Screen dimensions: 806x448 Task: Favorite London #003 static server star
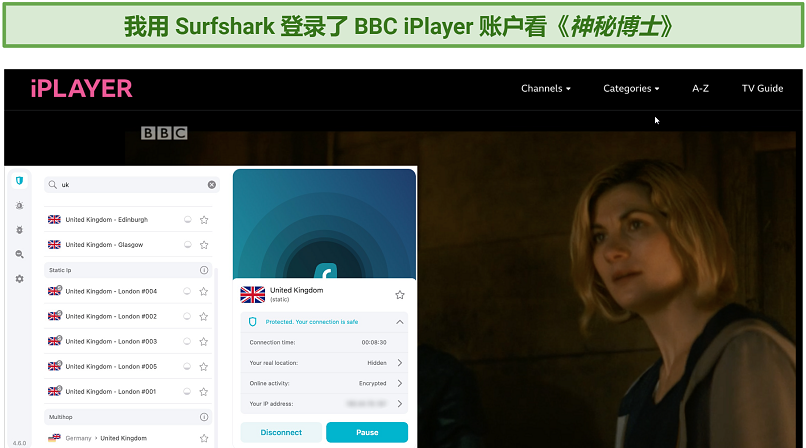(204, 342)
